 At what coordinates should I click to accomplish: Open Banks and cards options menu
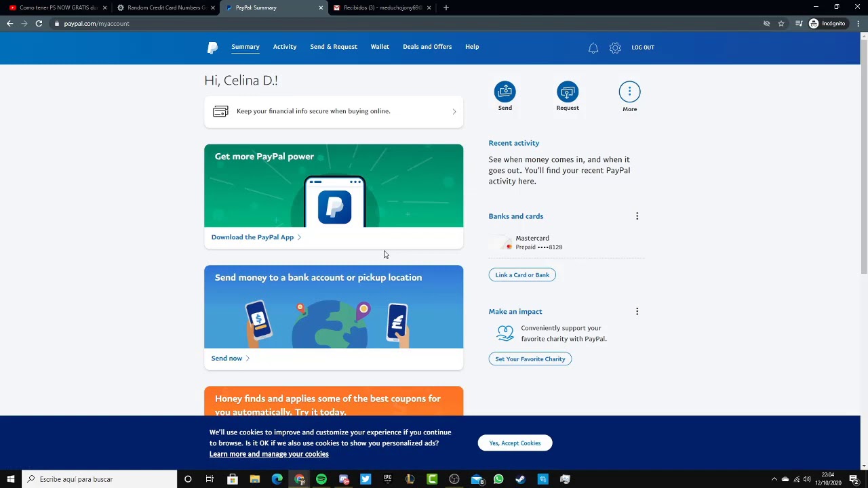(637, 216)
